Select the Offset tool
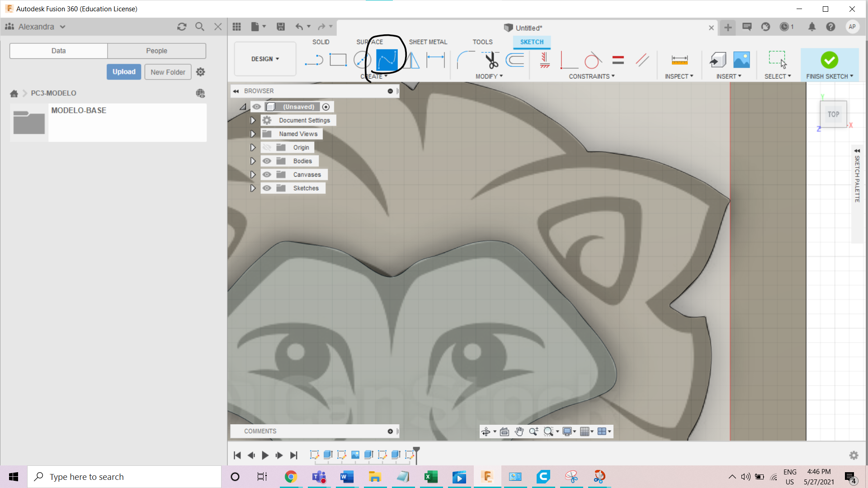868x488 pixels. coord(515,60)
